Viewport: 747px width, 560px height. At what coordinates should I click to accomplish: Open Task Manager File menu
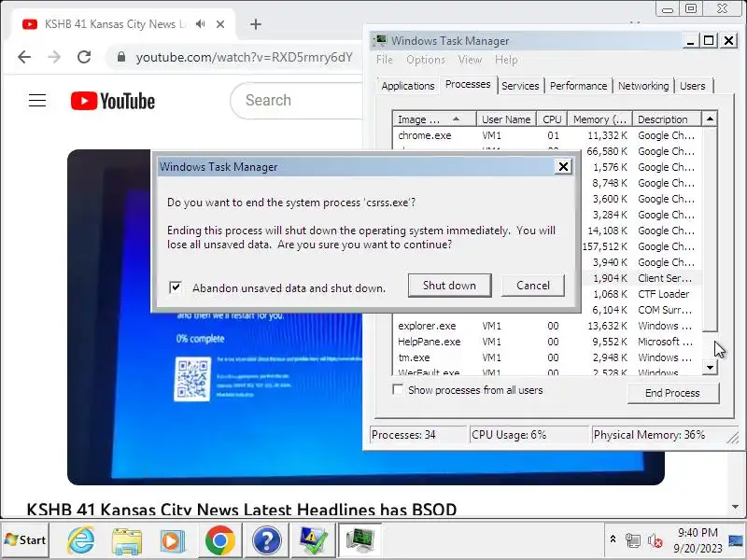click(385, 60)
